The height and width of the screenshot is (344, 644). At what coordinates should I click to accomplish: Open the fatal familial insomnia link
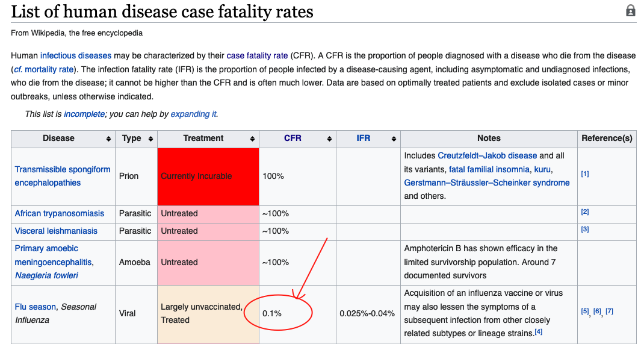[x=489, y=169]
